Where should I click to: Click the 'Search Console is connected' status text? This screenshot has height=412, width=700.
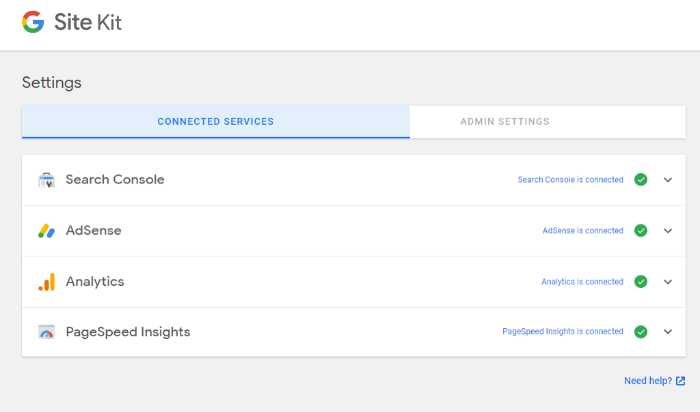pos(571,179)
